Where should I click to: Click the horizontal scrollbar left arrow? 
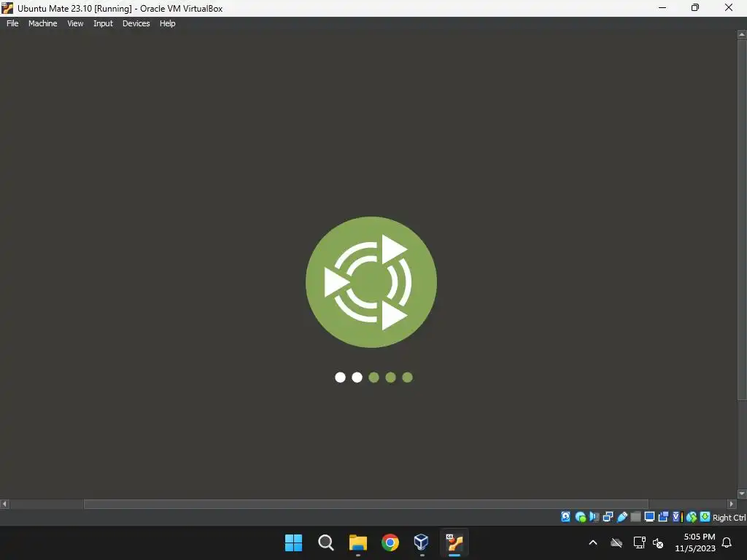pyautogui.click(x=5, y=504)
